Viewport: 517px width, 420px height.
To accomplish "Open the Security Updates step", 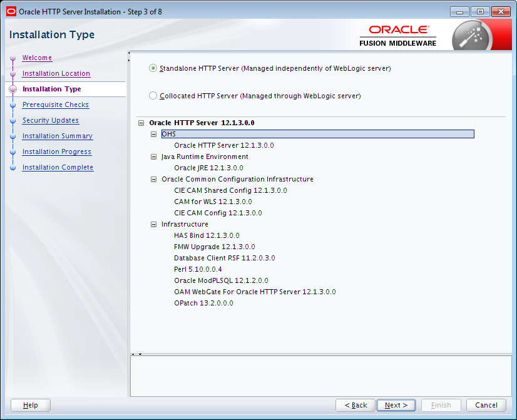I will [50, 120].
